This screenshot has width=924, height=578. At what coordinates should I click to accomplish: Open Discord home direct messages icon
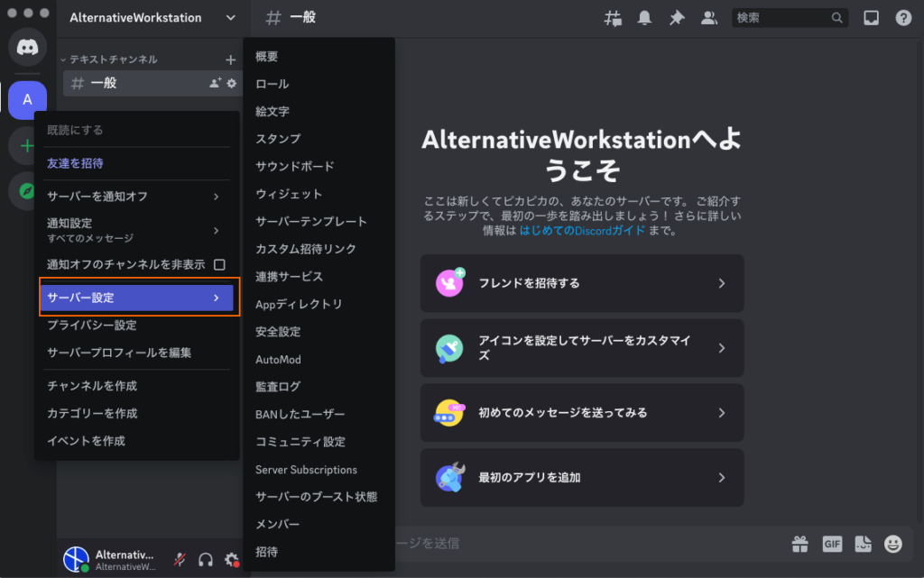[x=27, y=47]
